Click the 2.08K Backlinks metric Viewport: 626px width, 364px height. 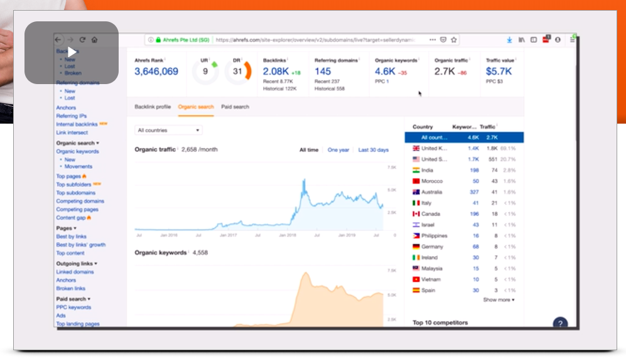click(276, 72)
